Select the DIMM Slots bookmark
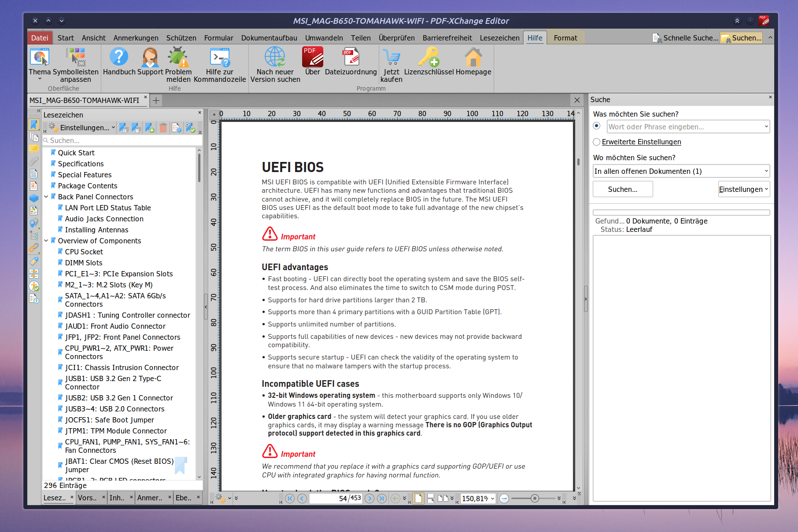 (84, 263)
